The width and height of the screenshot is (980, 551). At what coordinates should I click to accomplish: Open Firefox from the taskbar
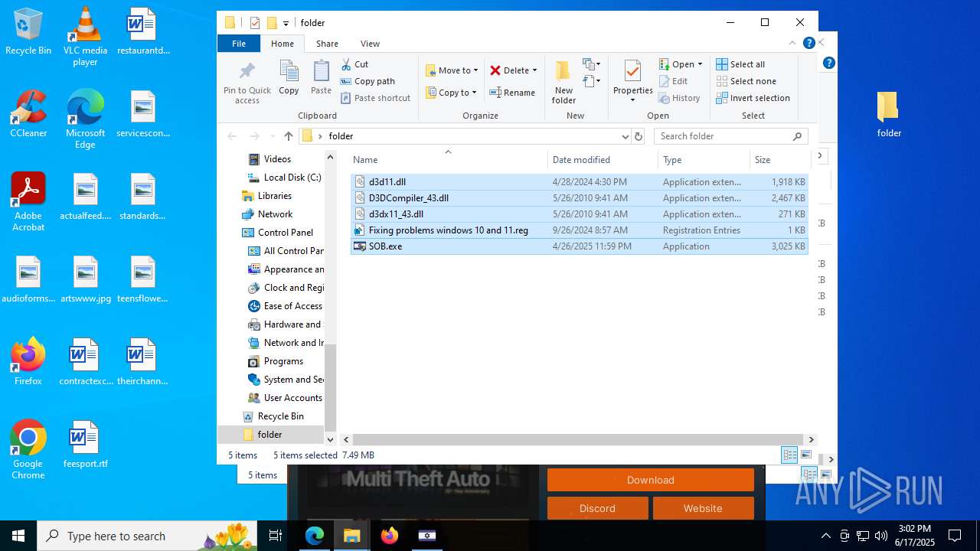pyautogui.click(x=390, y=536)
